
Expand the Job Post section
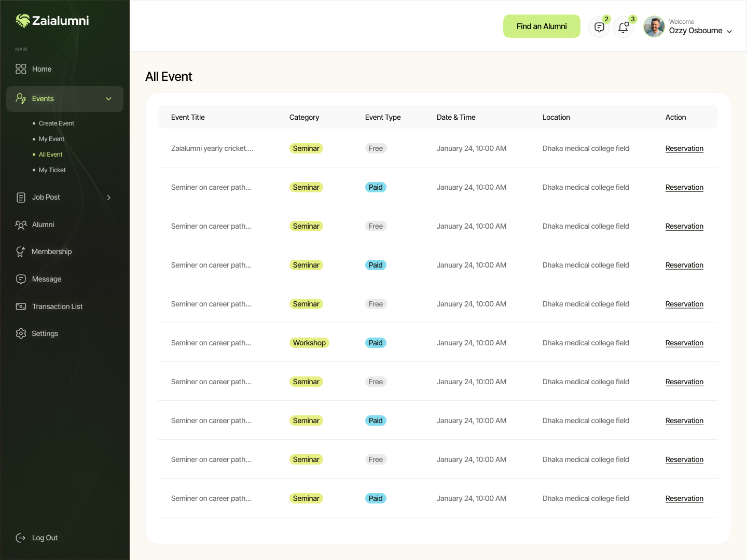[x=108, y=198]
